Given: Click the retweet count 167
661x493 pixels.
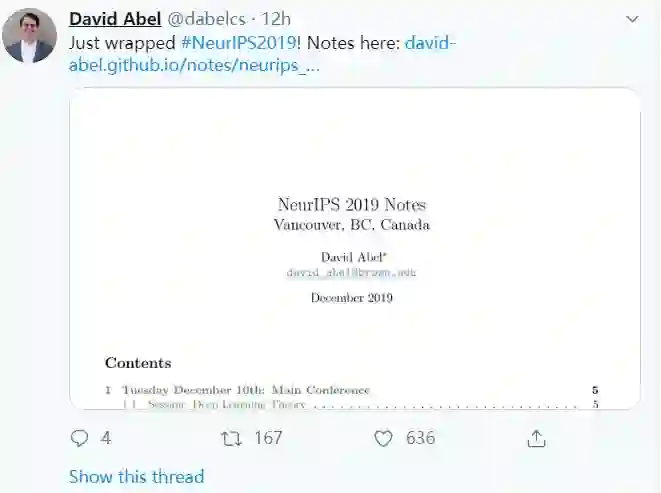Looking at the screenshot, I should [267, 438].
